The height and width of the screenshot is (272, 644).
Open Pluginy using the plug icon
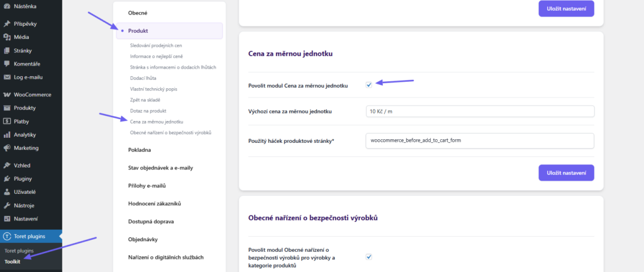(7, 179)
